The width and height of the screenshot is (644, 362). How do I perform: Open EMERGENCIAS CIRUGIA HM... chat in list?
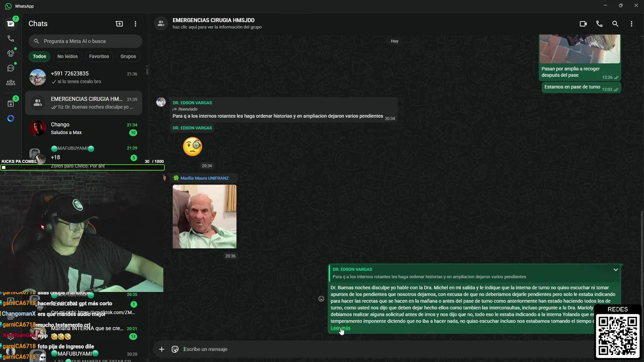[x=84, y=103]
